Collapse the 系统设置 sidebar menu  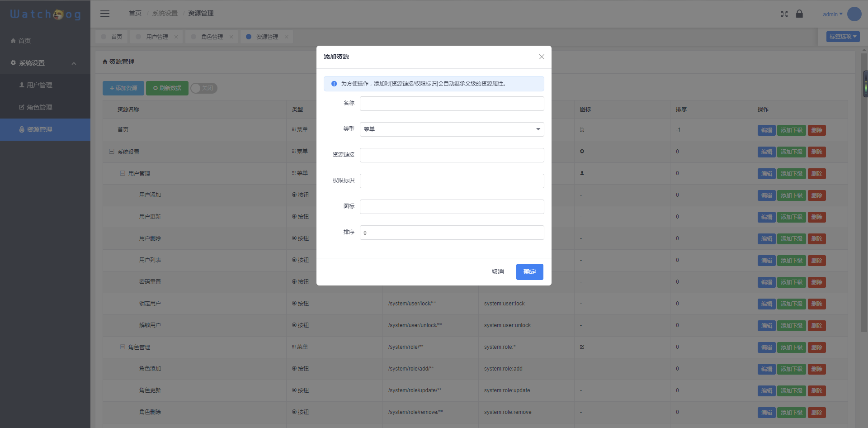click(x=45, y=63)
